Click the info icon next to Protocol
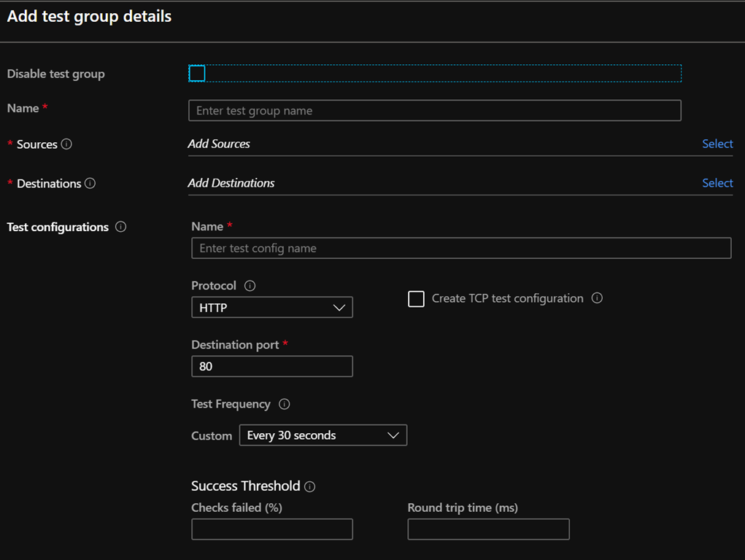The image size is (745, 560). click(250, 286)
